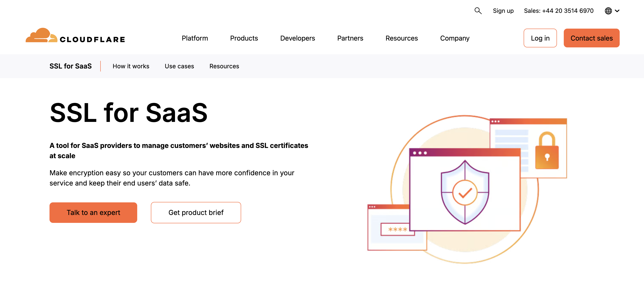Open the search magnifier icon

tap(478, 11)
